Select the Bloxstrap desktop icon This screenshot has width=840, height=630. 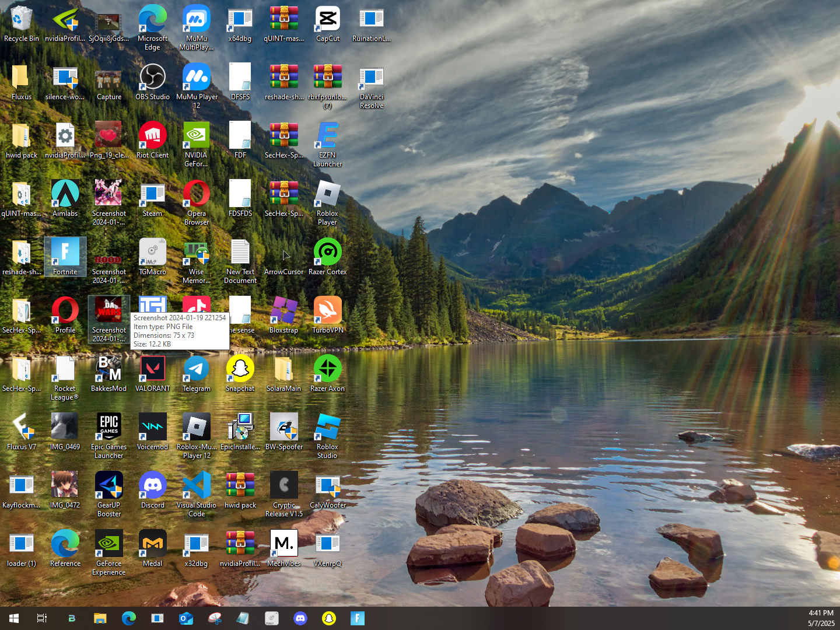(284, 315)
